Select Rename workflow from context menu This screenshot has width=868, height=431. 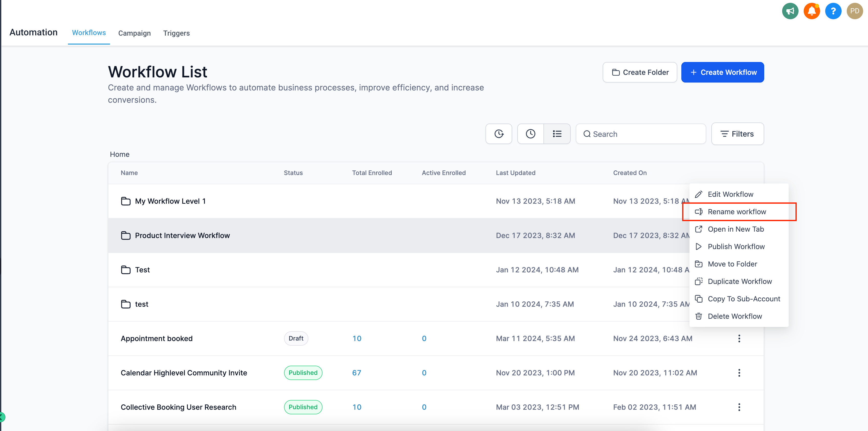pos(736,212)
